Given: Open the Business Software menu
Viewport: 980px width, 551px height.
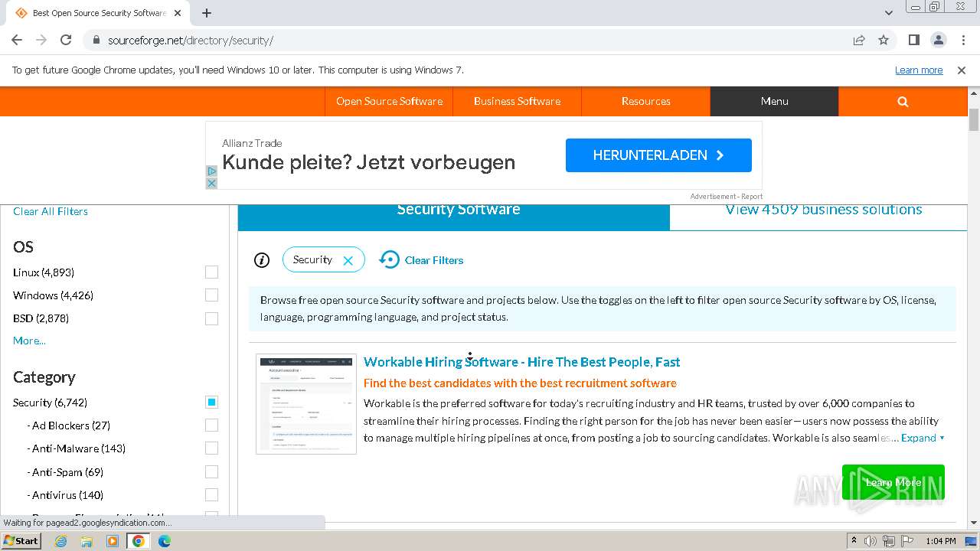Looking at the screenshot, I should (x=517, y=101).
